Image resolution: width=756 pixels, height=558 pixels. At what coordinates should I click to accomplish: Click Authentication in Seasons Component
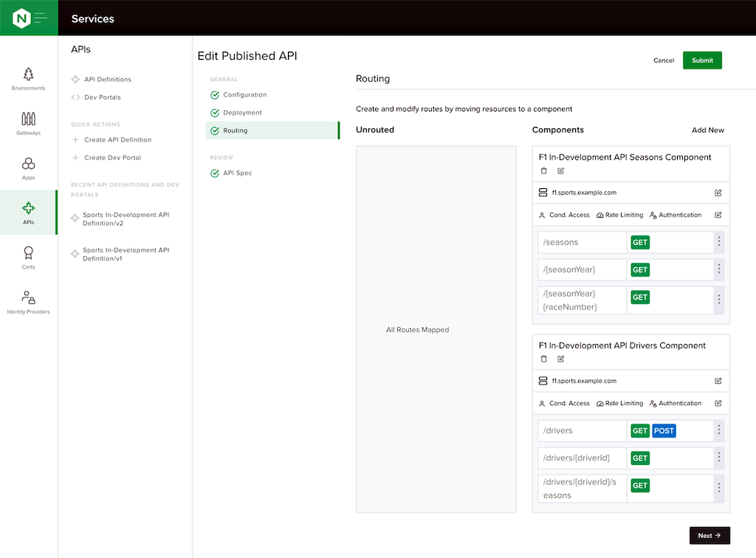click(675, 215)
